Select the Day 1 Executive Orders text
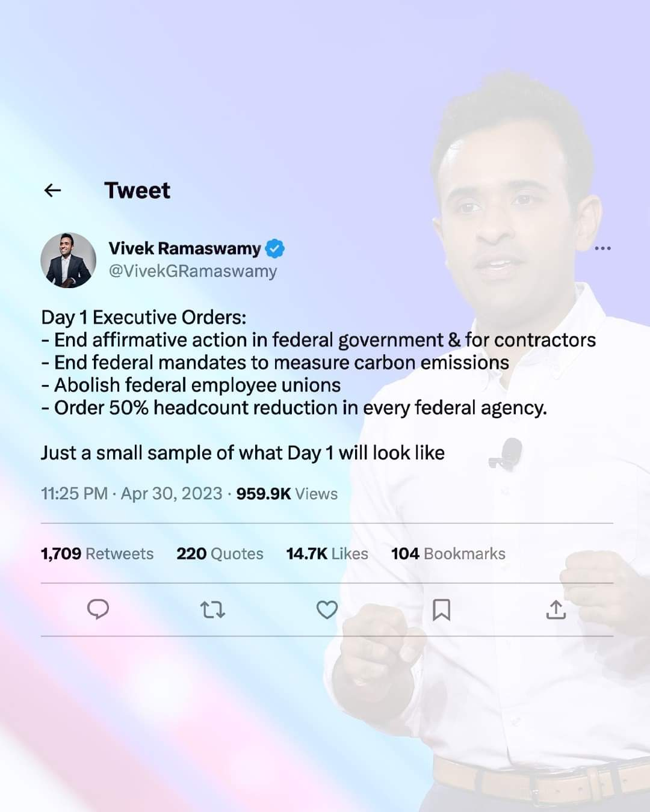Viewport: 650px width, 812px height. point(144,317)
